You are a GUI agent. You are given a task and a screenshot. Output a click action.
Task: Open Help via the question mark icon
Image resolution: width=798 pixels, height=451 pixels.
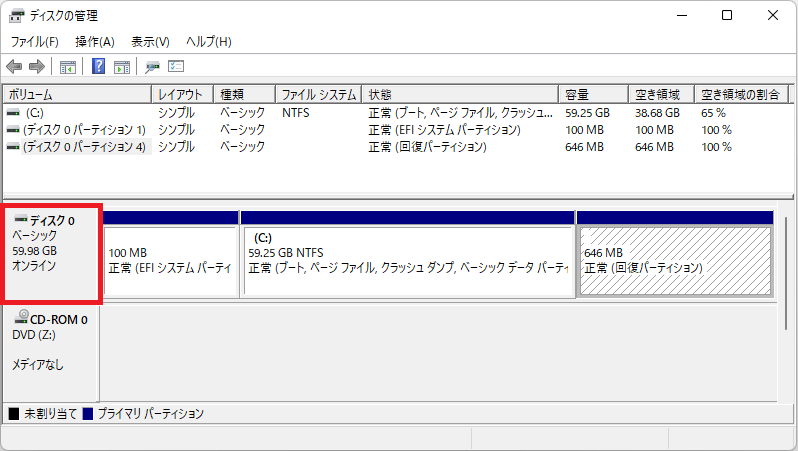pos(98,66)
